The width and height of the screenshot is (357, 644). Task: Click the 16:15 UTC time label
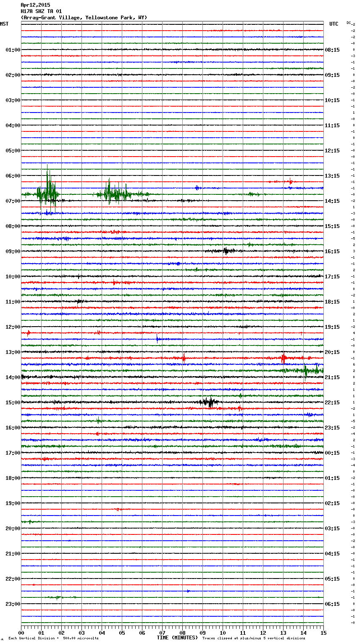pyautogui.click(x=332, y=251)
